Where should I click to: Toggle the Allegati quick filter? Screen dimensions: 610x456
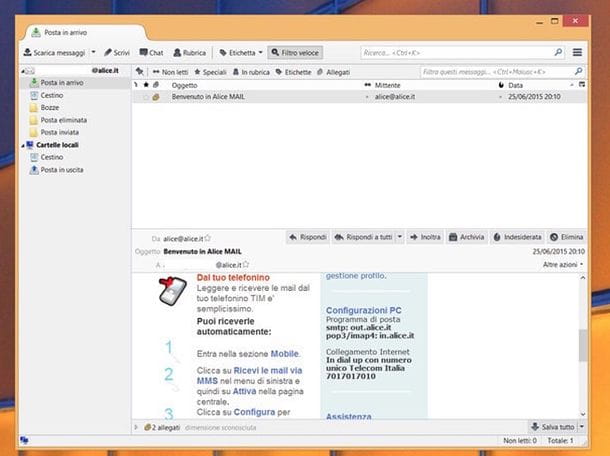click(x=333, y=72)
